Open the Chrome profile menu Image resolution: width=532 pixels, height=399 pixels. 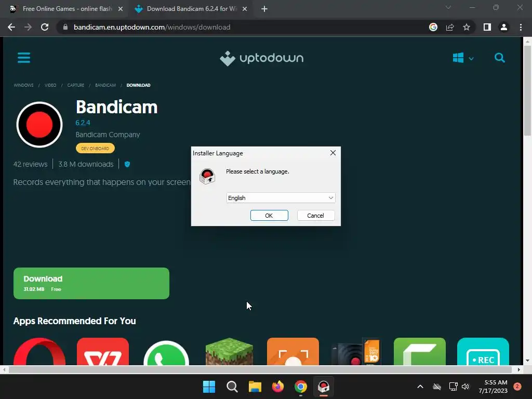pos(504,27)
